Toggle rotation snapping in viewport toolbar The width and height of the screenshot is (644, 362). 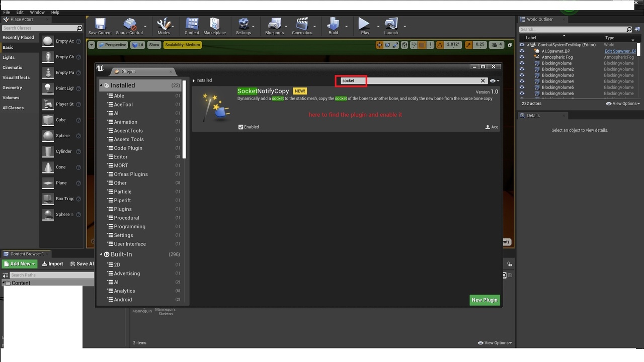(440, 45)
